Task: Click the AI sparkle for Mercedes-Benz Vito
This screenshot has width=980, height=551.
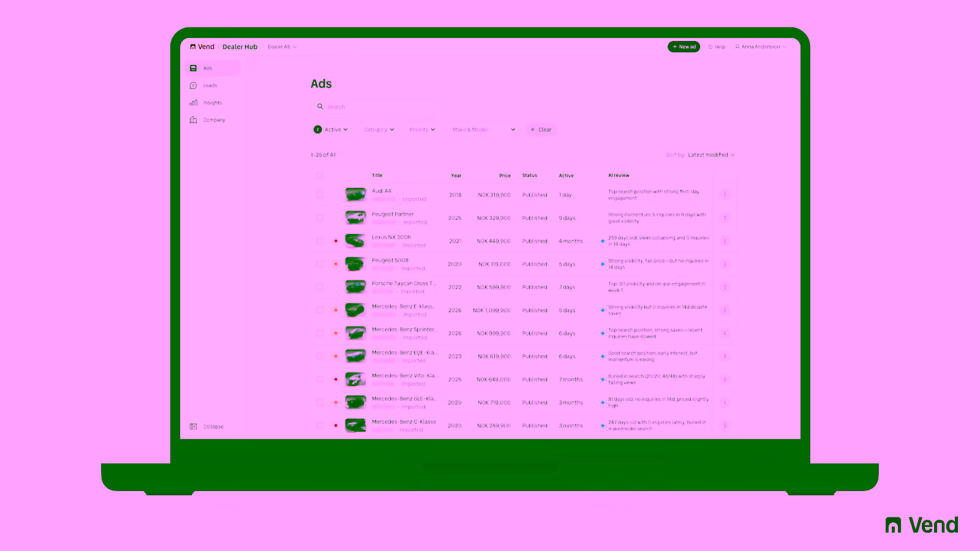Action: [x=603, y=380]
